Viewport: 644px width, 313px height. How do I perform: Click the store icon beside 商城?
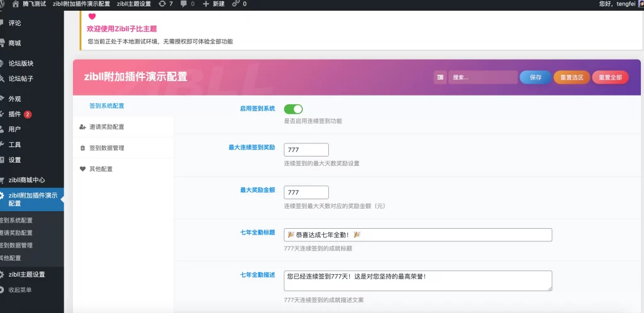point(2,43)
